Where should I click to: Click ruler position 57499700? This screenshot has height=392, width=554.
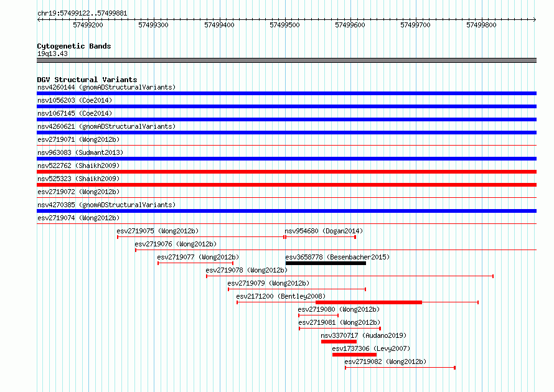(416, 25)
